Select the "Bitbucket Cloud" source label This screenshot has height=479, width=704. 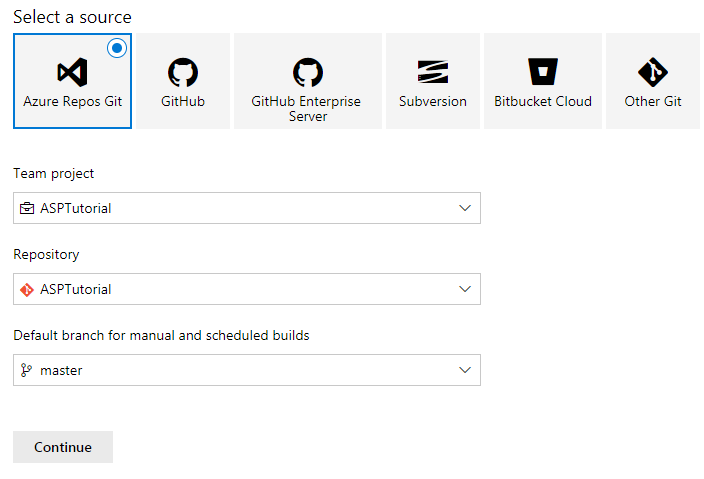coord(543,101)
